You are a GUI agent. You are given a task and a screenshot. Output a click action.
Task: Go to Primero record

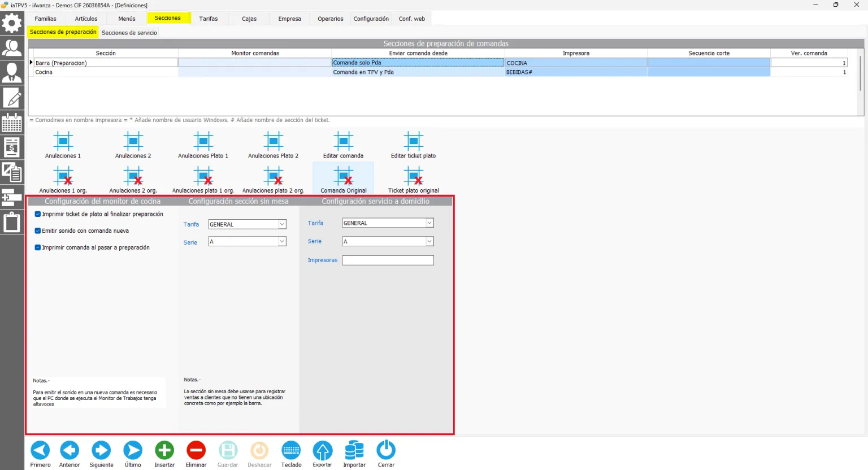click(x=40, y=454)
